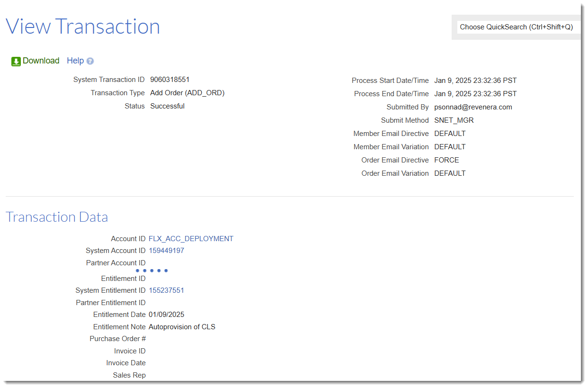This screenshot has width=588, height=388.
Task: Click the green Download arrow icon
Action: pos(16,61)
